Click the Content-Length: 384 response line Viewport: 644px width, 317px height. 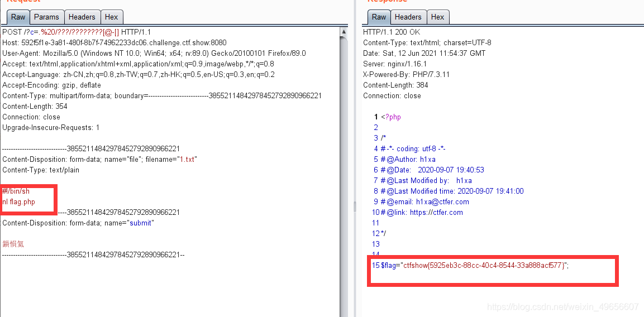395,85
